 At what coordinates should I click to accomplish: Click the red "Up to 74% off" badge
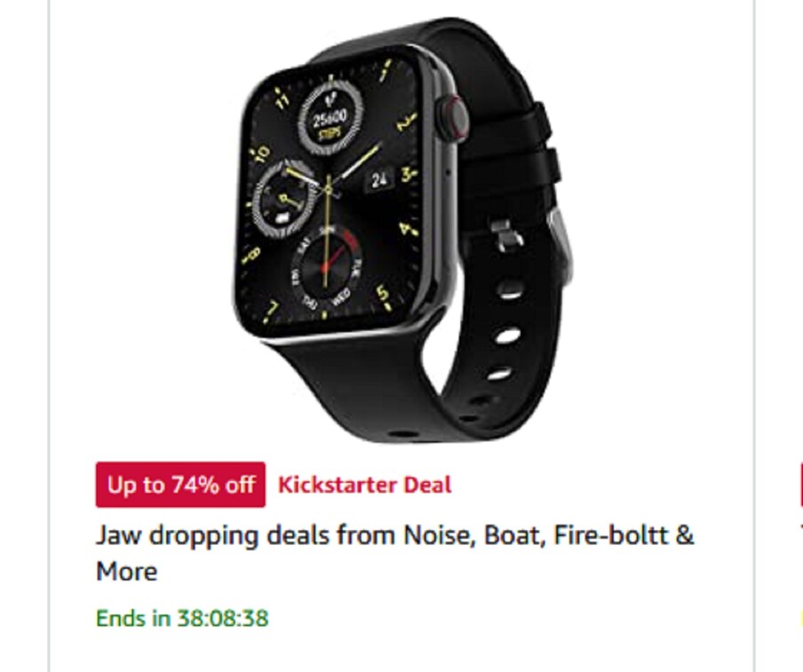pos(180,485)
